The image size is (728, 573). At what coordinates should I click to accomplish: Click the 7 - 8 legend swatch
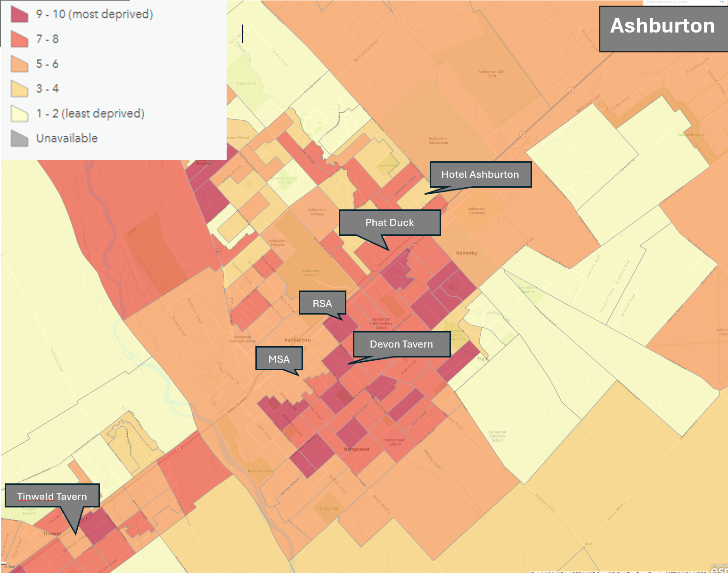[19, 39]
